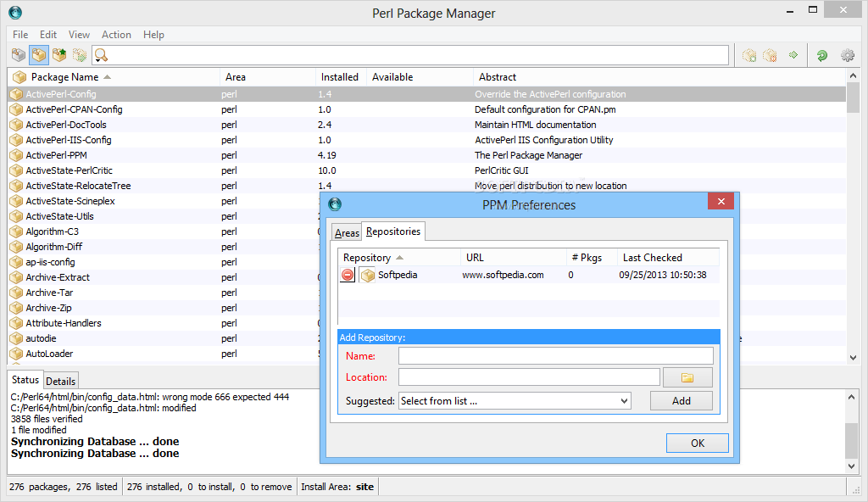
Task: Switch to the Status tab
Action: 25,380
